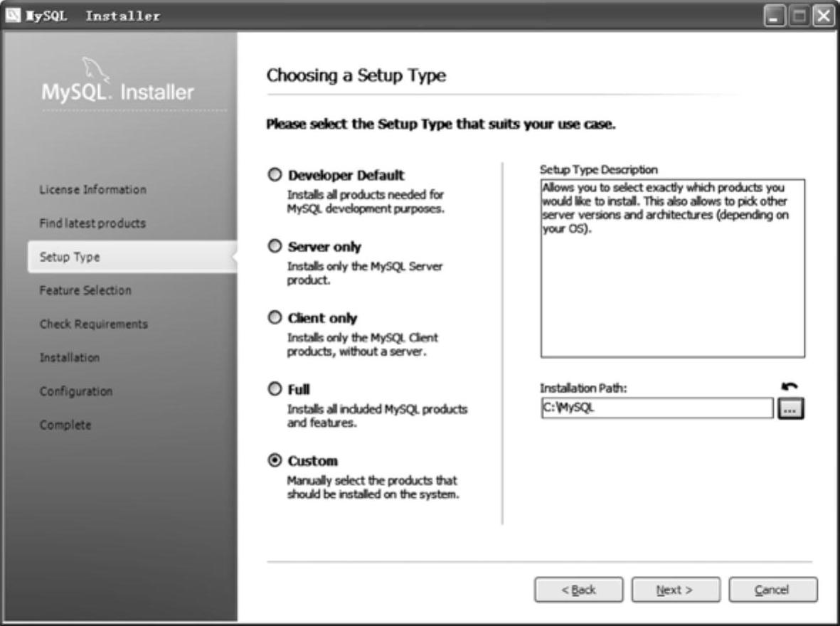
Task: Click inside the Installation Path field
Action: (x=657, y=408)
